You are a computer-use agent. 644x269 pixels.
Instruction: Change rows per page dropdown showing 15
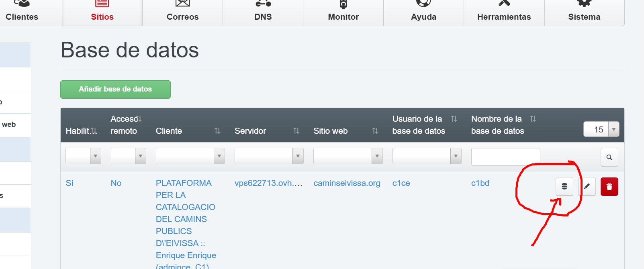601,129
